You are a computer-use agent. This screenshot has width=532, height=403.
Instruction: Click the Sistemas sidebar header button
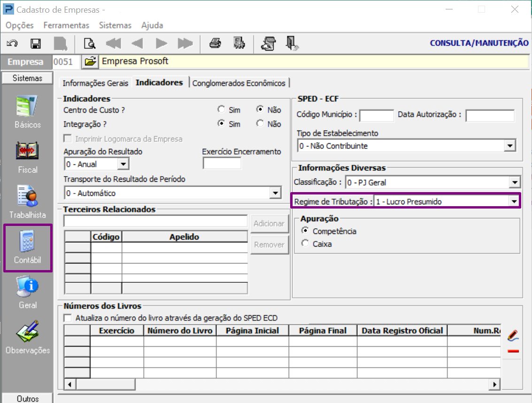coord(27,78)
